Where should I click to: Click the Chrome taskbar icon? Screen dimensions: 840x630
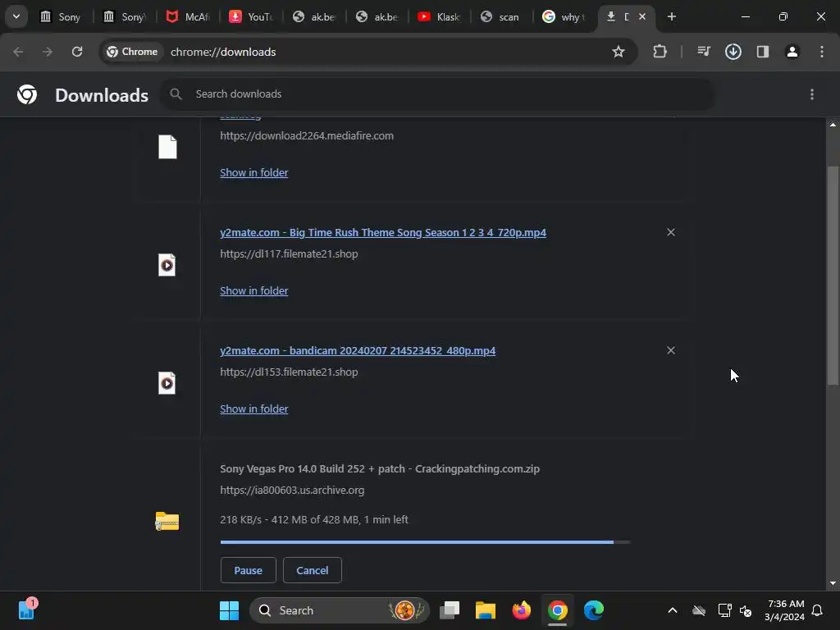click(558, 610)
